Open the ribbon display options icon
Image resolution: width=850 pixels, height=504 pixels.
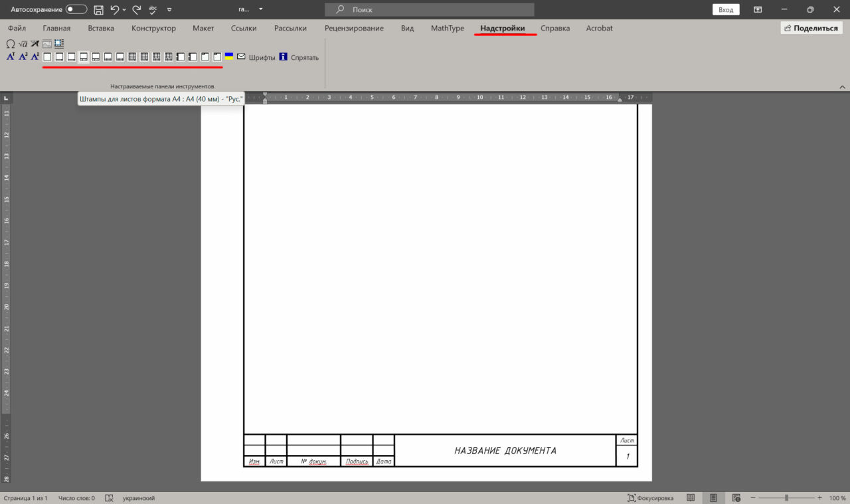758,10
